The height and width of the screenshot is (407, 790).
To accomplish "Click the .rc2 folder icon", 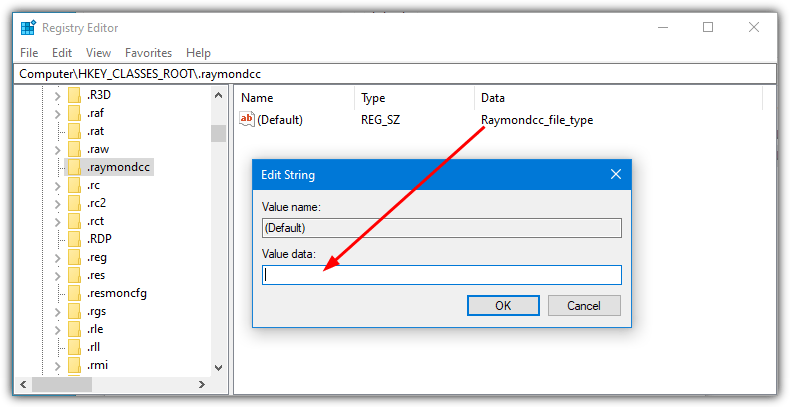I will point(74,203).
